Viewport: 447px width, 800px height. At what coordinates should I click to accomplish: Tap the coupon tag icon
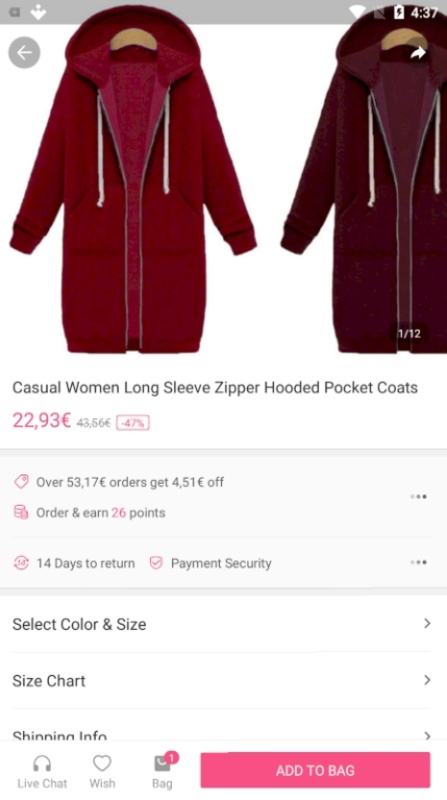21,482
